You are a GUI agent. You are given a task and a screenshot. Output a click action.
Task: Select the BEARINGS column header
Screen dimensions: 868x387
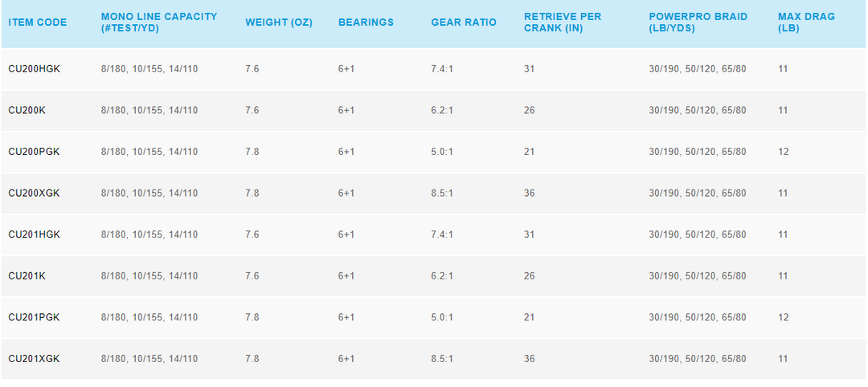tap(366, 22)
